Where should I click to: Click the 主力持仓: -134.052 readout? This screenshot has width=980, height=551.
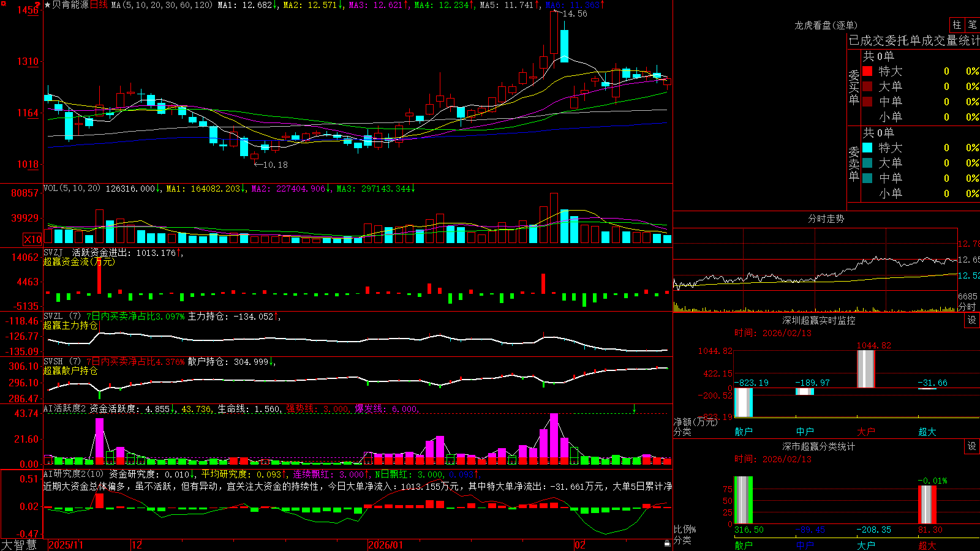[230, 317]
